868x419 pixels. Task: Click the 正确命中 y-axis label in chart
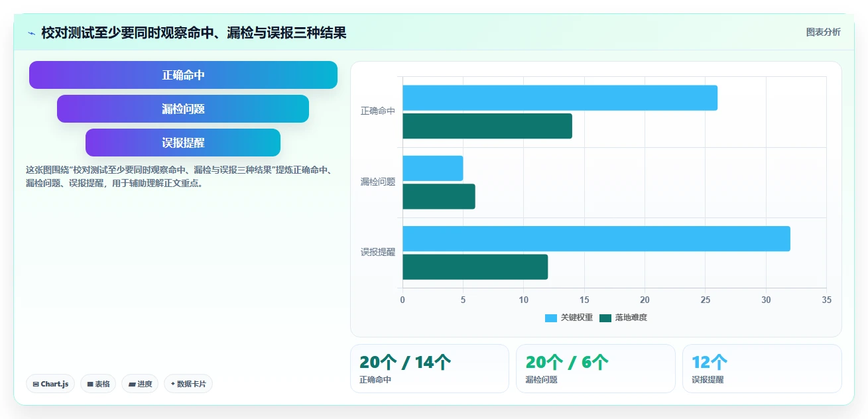378,111
